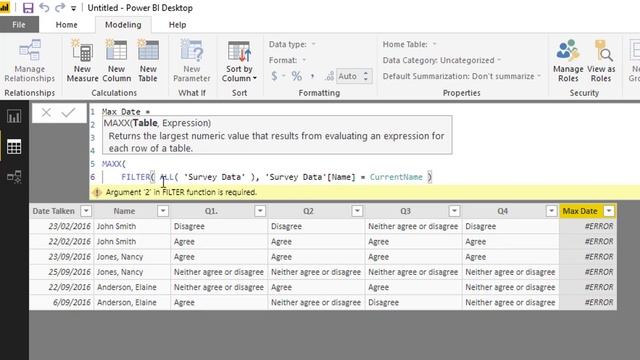This screenshot has width=640, height=360.
Task: Click the 6/09/2016 date cell
Action: tap(62, 302)
